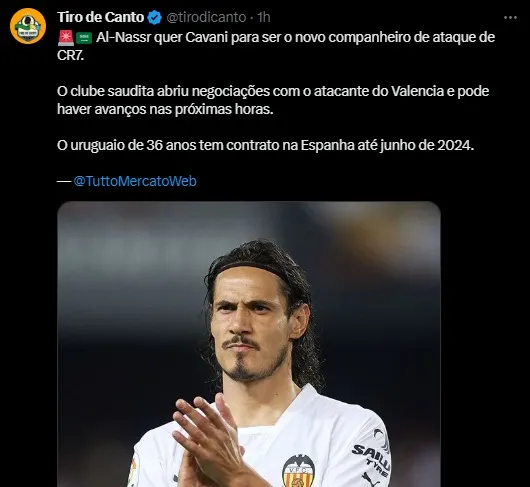Viewport: 530px width, 487px height.
Task: Click the CR7 text in the tweet
Action: click(70, 56)
